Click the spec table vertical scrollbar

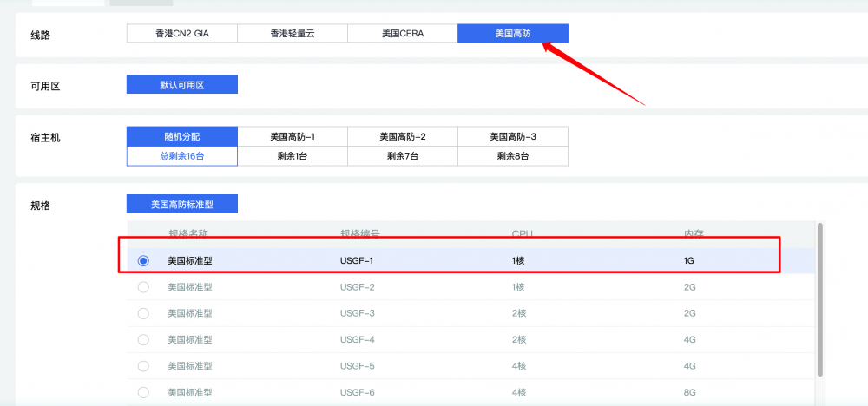(819, 295)
